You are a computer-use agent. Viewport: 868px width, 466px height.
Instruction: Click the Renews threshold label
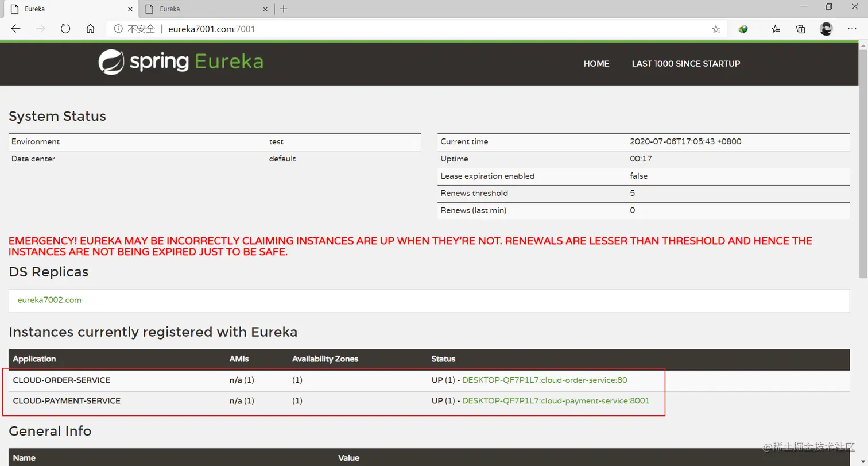pos(474,193)
